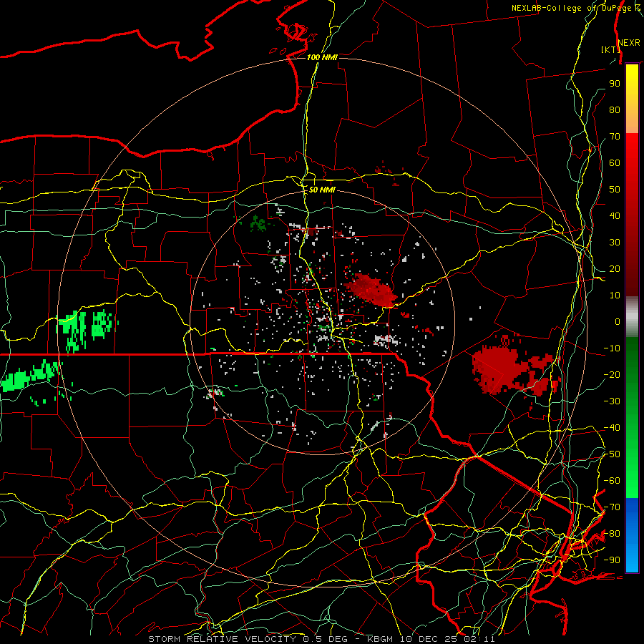Click the 0 value on velocity scale

point(618,321)
